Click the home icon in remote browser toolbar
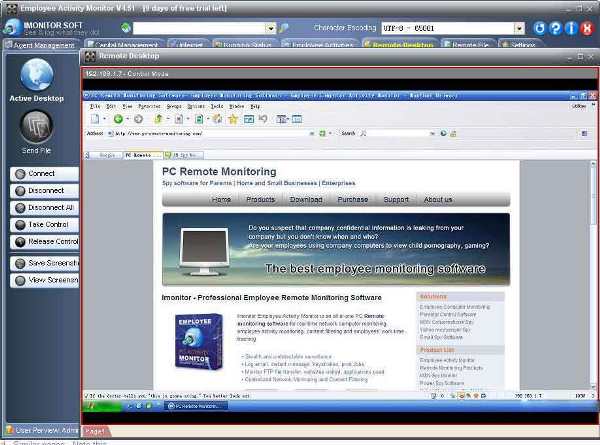Viewport: 600px width, 445px height. point(217,119)
